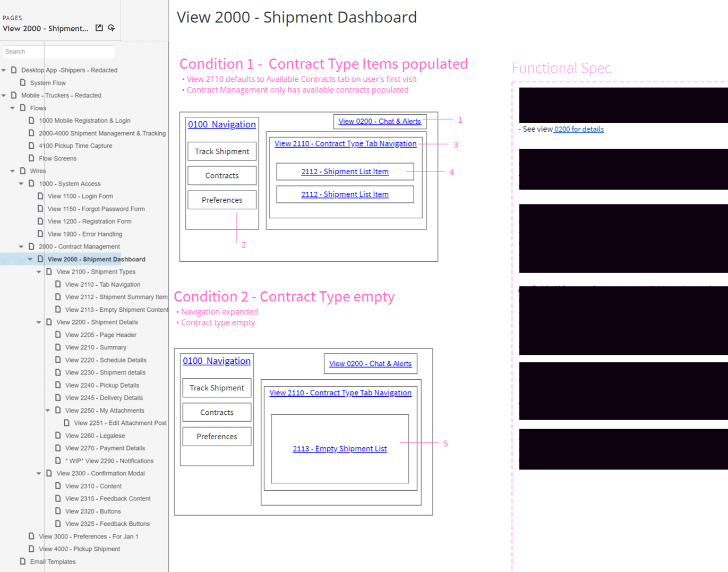Click the export page icon next to page title

point(99,28)
